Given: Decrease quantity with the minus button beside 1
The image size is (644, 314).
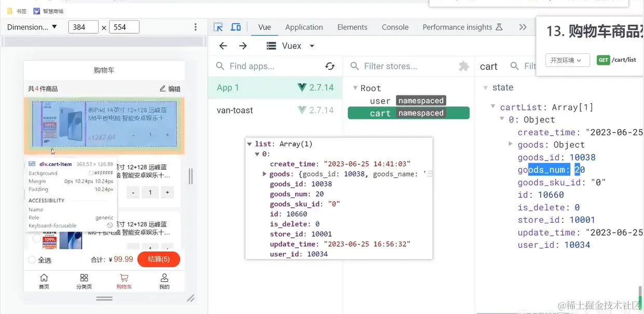Looking at the screenshot, I should tap(133, 192).
